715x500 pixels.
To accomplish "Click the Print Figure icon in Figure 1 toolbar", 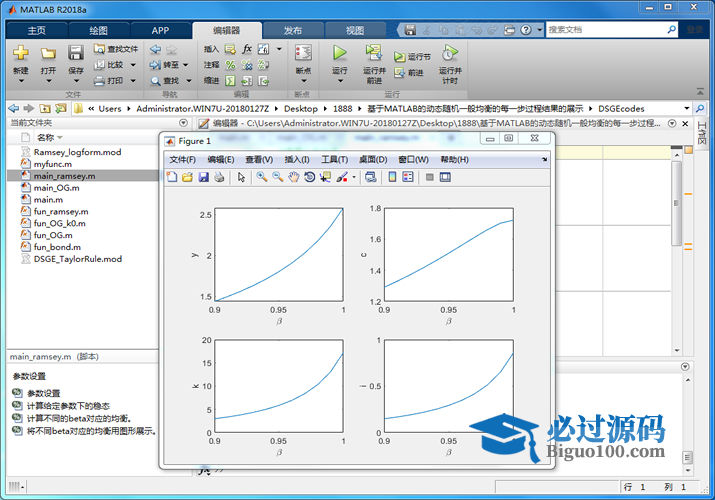I will [x=219, y=177].
